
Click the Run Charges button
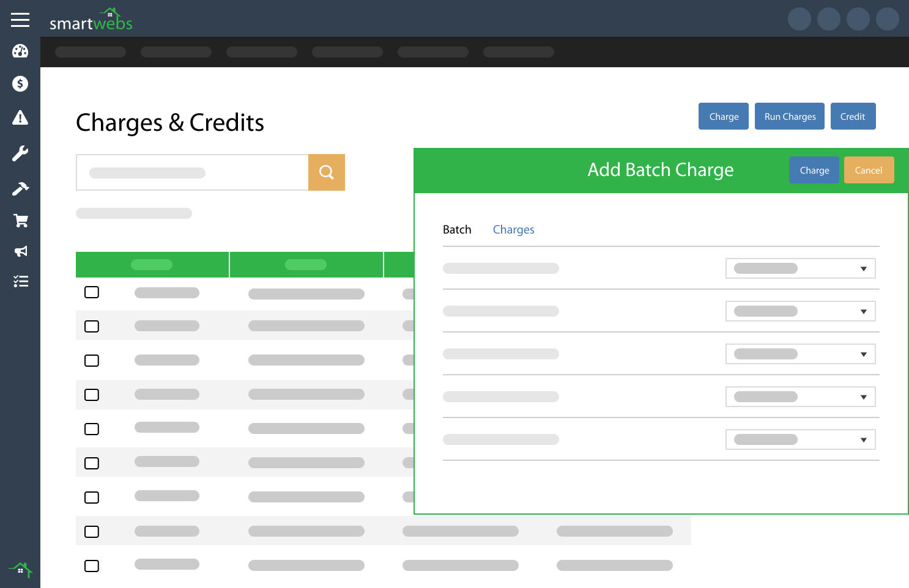(x=789, y=116)
